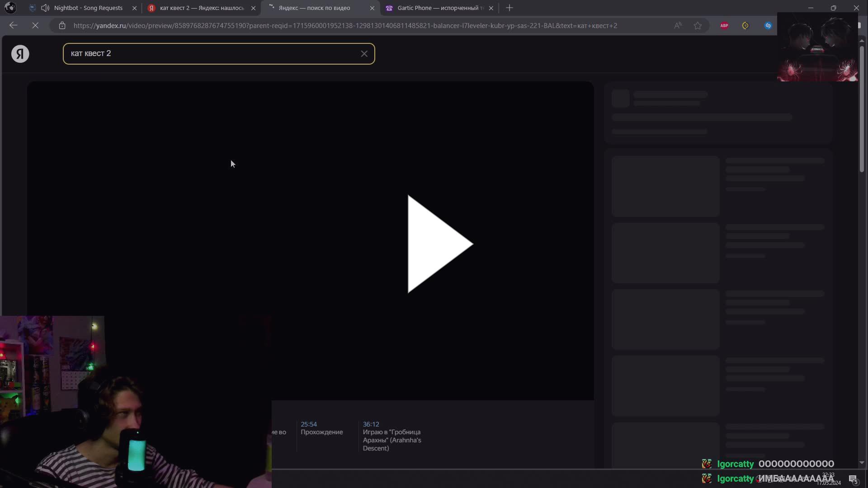The image size is (868, 488).
Task: Clear the кат квест 2 search query
Action: (364, 53)
